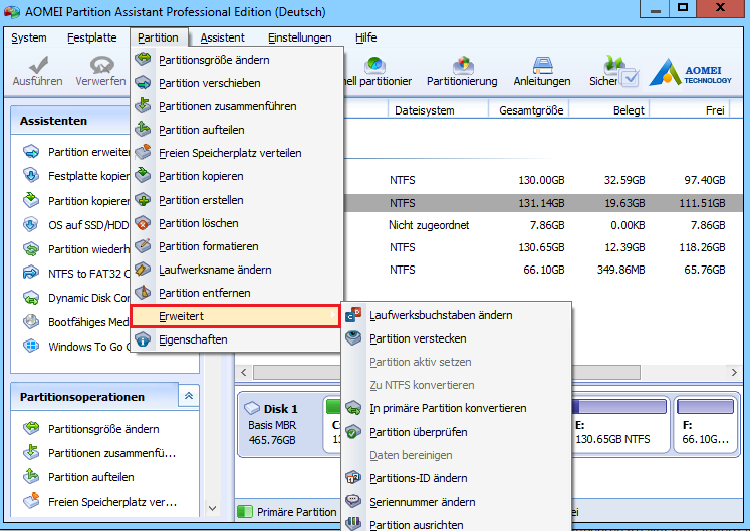Click the Partition entfernen menu icon
Image resolution: width=750 pixels, height=531 pixels.
click(x=143, y=292)
